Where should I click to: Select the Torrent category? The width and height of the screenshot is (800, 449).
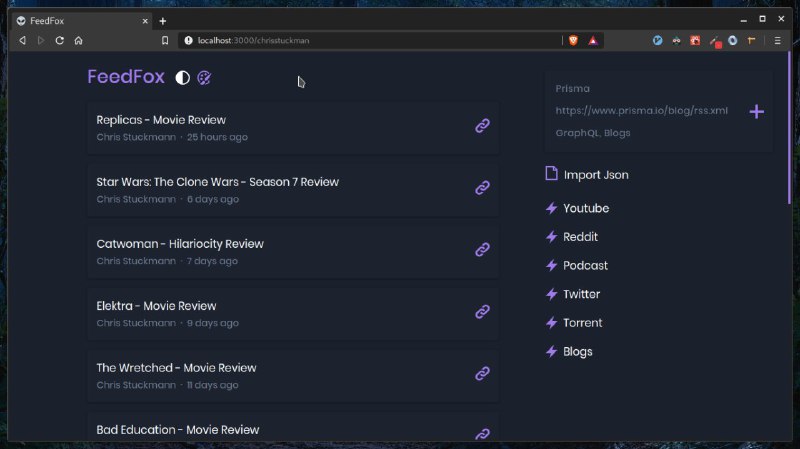[x=582, y=323]
